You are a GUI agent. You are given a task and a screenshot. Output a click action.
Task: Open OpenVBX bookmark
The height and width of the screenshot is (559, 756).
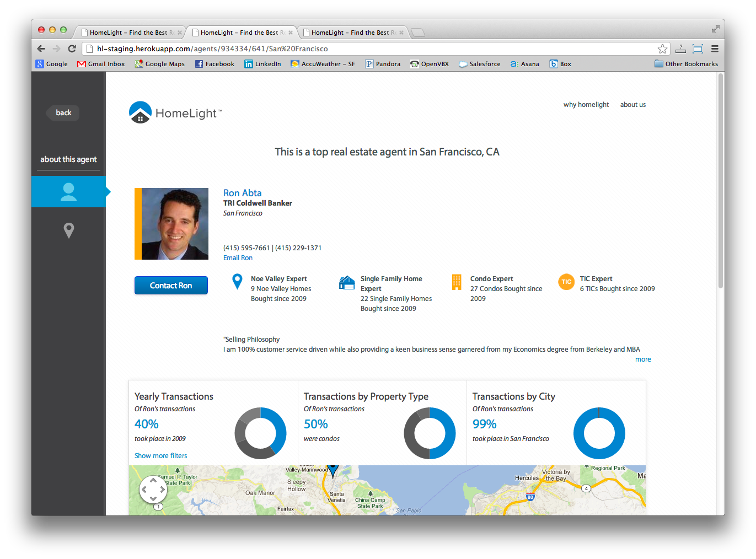[x=430, y=64]
